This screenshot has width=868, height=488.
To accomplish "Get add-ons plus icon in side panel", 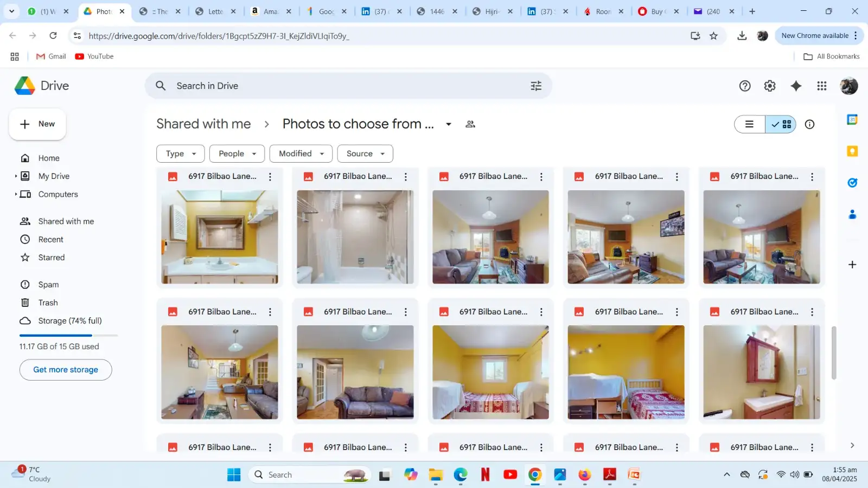I will click(852, 265).
